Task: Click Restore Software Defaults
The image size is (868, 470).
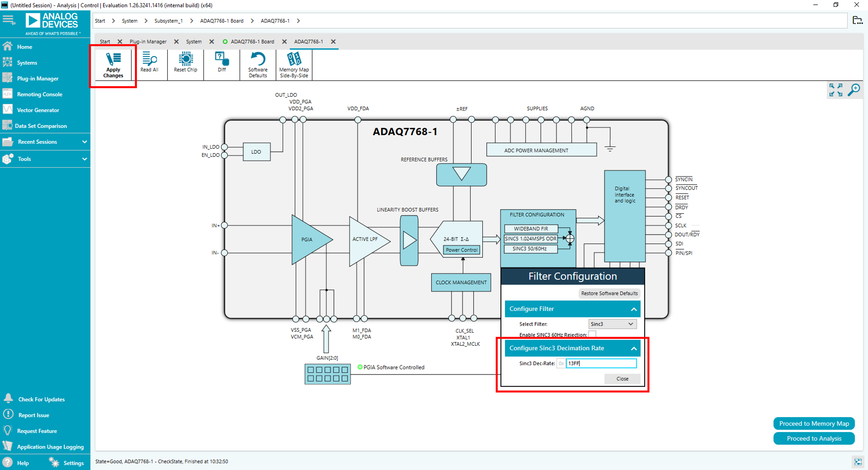Action: tap(609, 293)
